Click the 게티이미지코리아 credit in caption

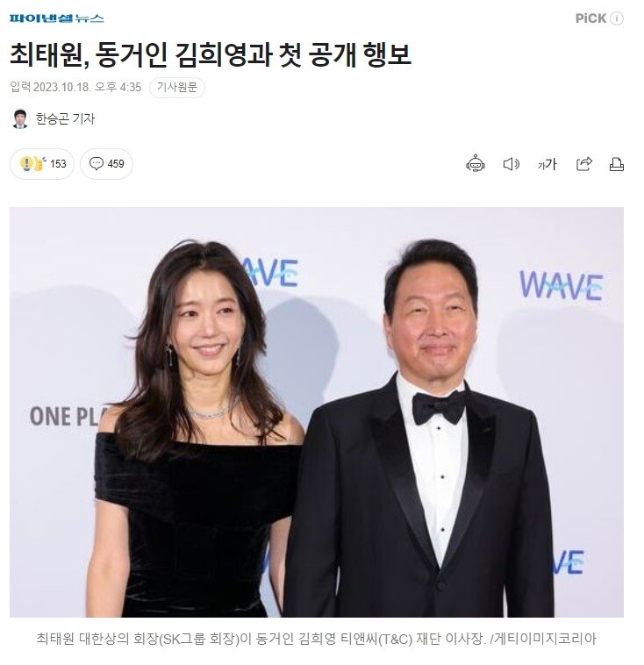click(x=545, y=639)
